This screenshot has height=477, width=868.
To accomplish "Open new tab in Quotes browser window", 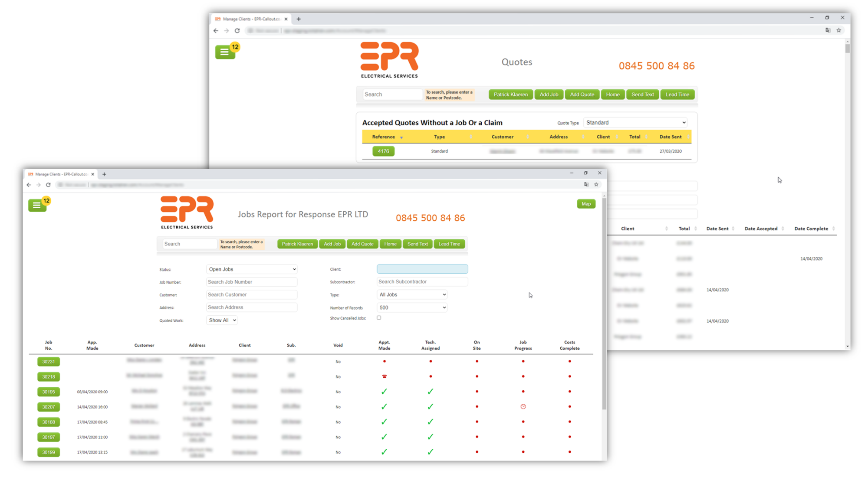I will click(x=299, y=19).
